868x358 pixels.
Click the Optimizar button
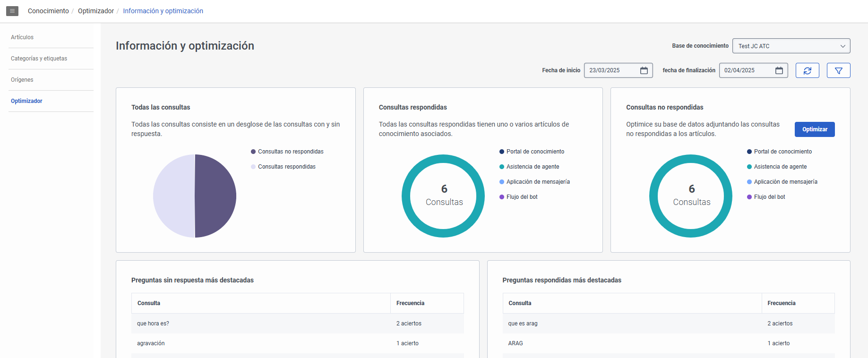tap(815, 129)
